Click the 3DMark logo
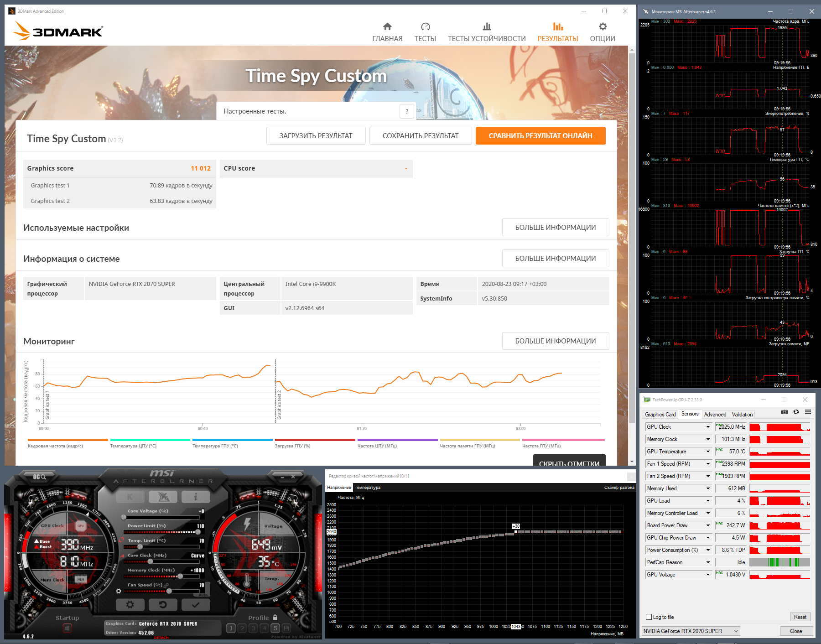Screen dimensions: 821x644 (58, 31)
